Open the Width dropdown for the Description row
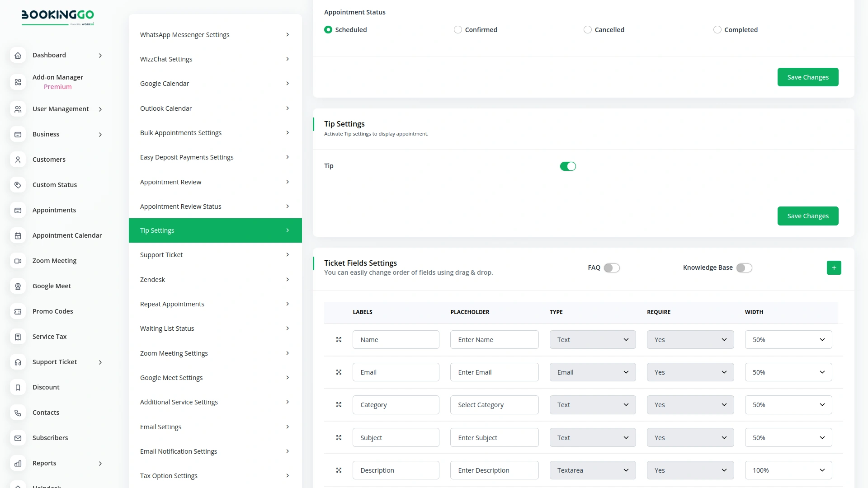The image size is (868, 488). pos(788,470)
